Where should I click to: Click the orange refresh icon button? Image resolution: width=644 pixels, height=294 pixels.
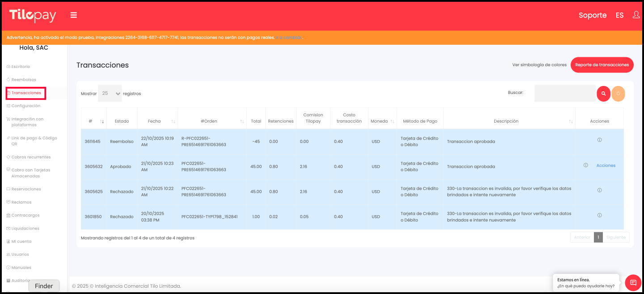tap(618, 94)
